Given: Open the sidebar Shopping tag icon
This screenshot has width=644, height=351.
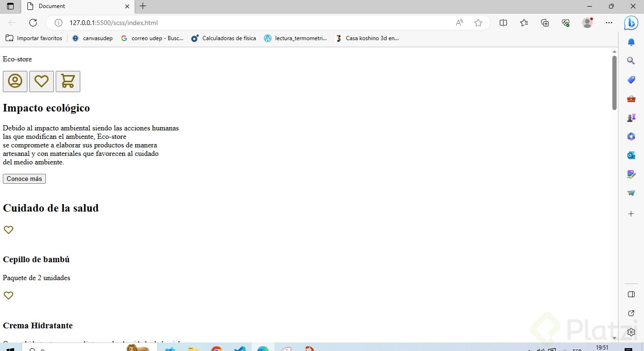Looking at the screenshot, I should click(631, 80).
